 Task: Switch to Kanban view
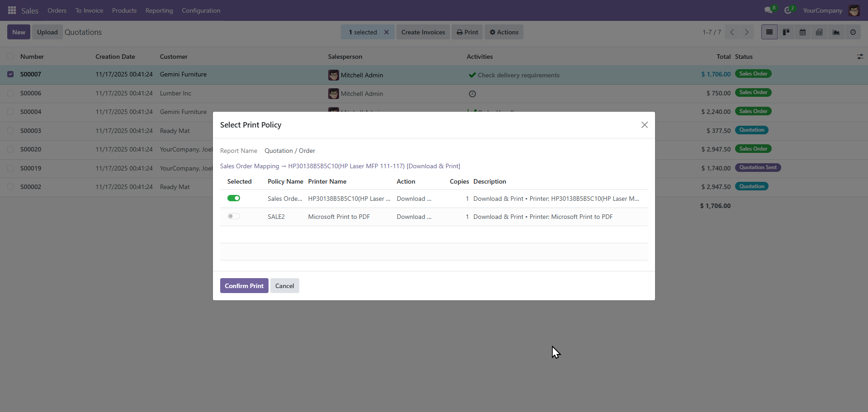[786, 32]
